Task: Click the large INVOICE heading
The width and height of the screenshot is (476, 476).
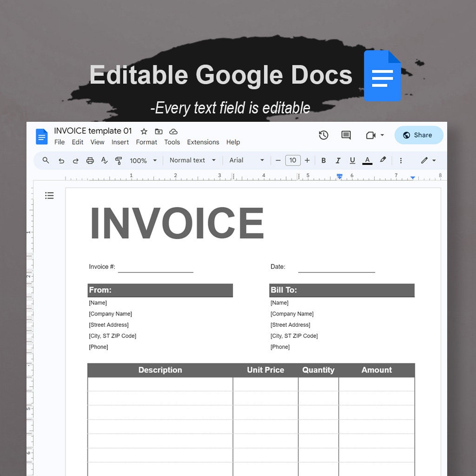Action: pyautogui.click(x=177, y=223)
